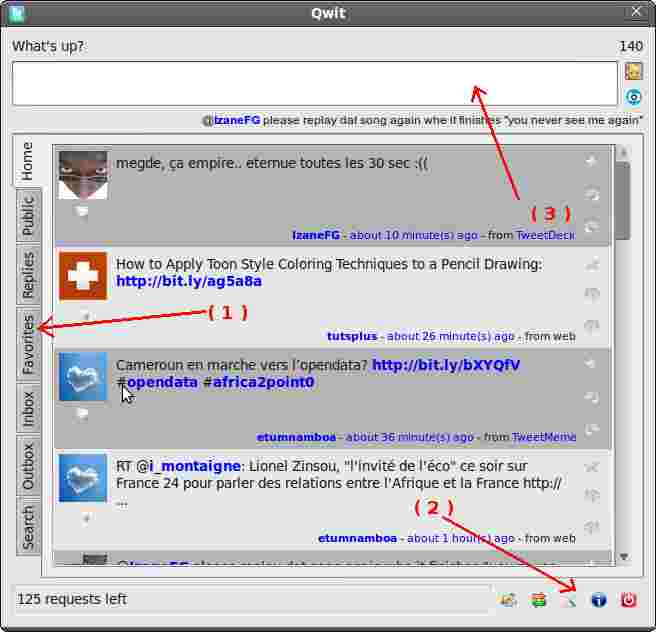Click bottom action icon on IzaneFG tweet
This screenshot has height=632, width=656.
(x=592, y=226)
